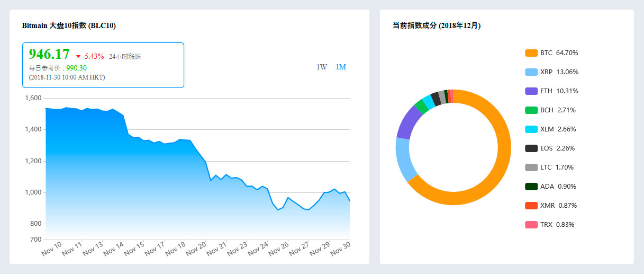Click the 2018-11-30 10:00 AM HKT timestamp
This screenshot has height=274, width=644.
67,77
